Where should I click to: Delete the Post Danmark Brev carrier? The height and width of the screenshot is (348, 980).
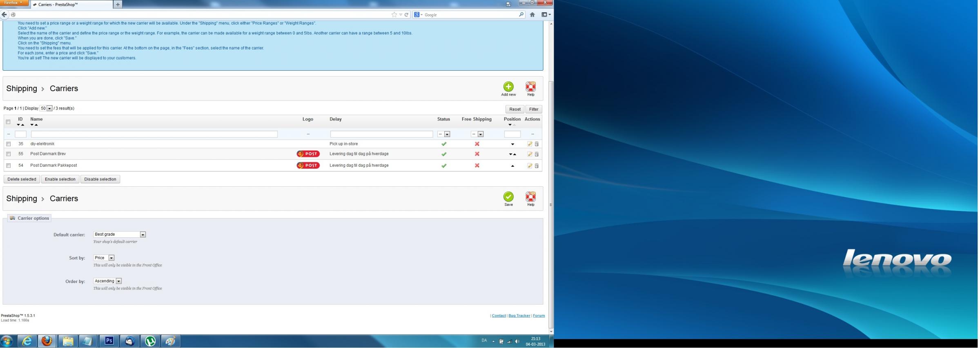click(537, 154)
